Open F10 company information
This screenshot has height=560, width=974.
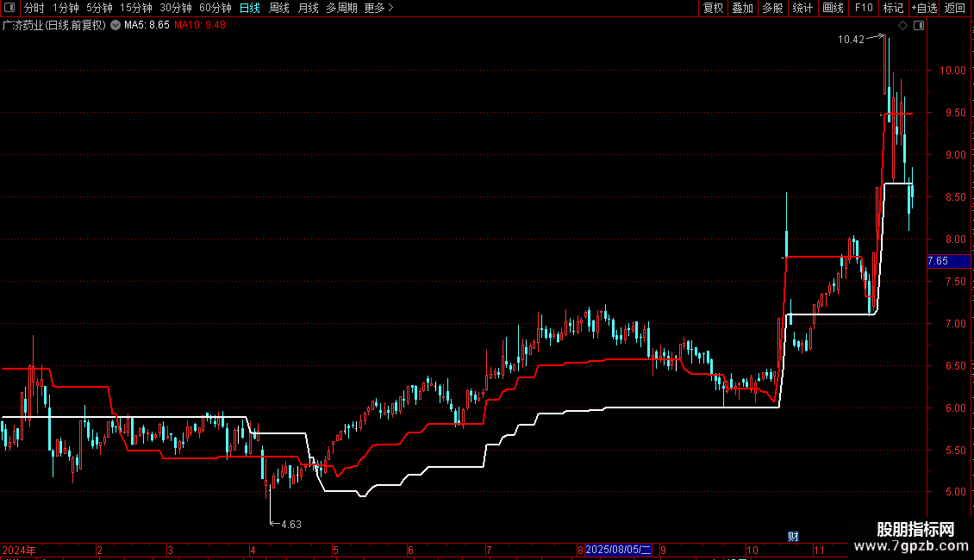(x=864, y=8)
